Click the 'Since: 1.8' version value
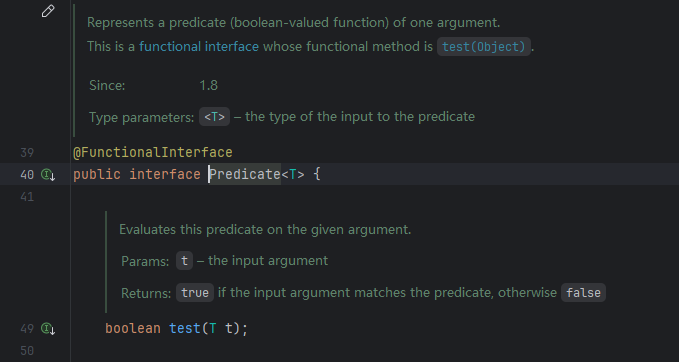Viewport: 679px width, 362px height. click(x=208, y=85)
